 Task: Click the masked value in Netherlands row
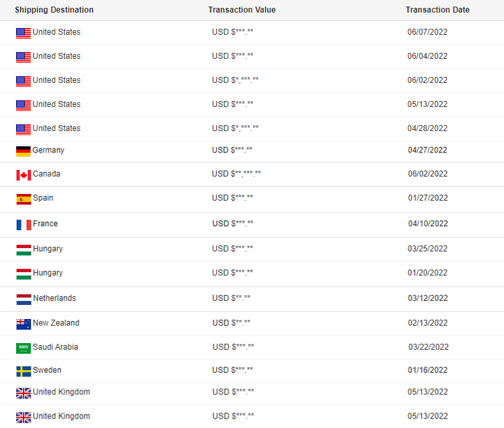pyautogui.click(x=231, y=298)
